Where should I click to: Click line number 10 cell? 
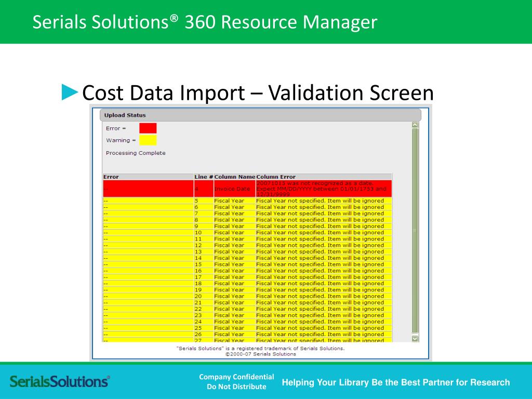pyautogui.click(x=204, y=232)
